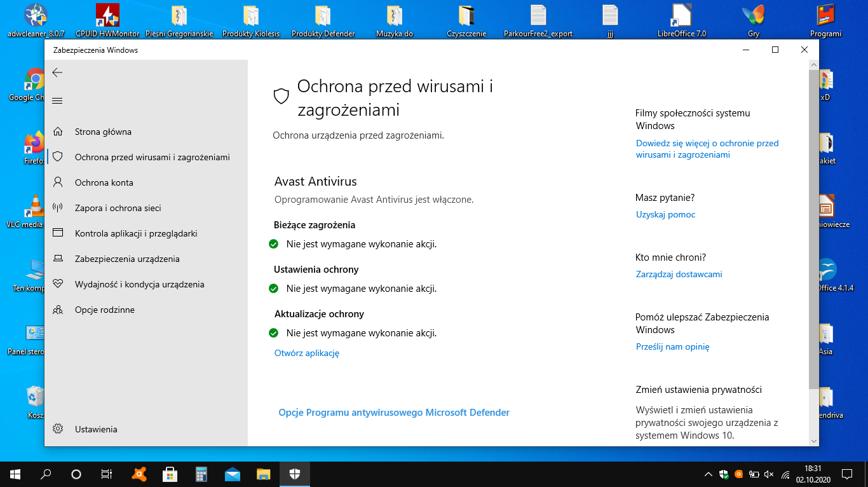Select Produkty Defender desktop folder
This screenshot has height=487, width=868.
coord(323,21)
